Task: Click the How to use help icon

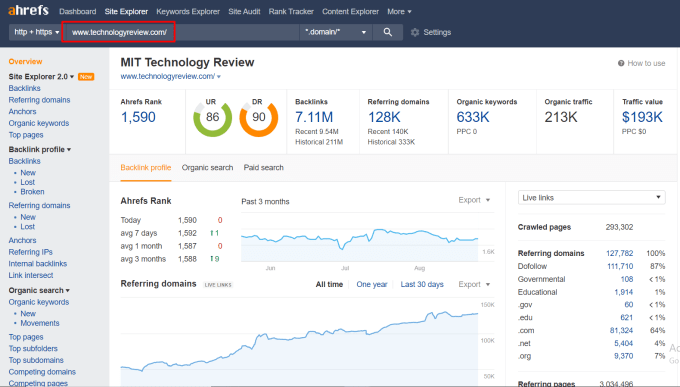Action: tap(621, 63)
